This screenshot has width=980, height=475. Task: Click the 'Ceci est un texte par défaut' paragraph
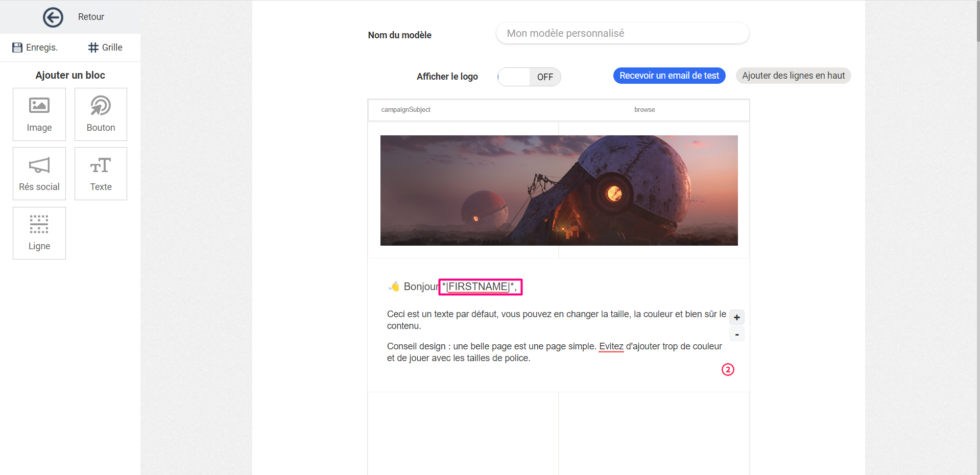[x=557, y=320]
